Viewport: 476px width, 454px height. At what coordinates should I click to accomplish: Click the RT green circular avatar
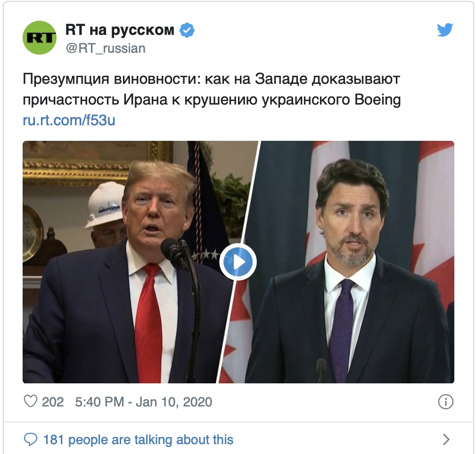40,38
